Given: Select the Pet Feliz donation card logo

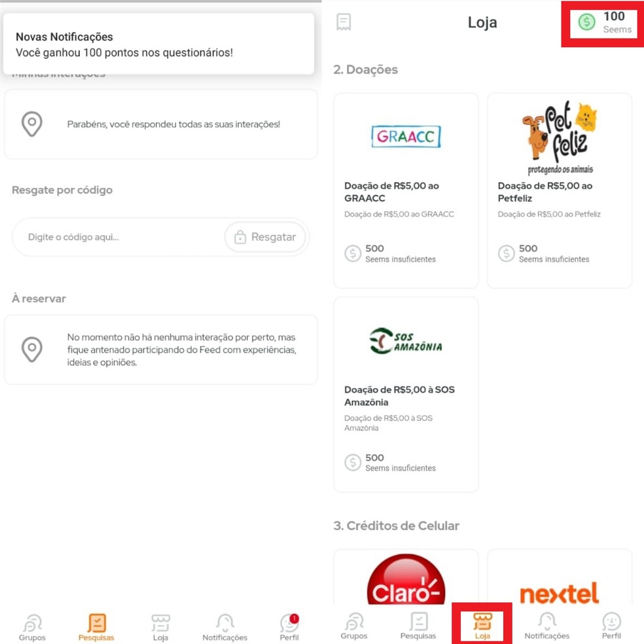Looking at the screenshot, I should pos(560,137).
